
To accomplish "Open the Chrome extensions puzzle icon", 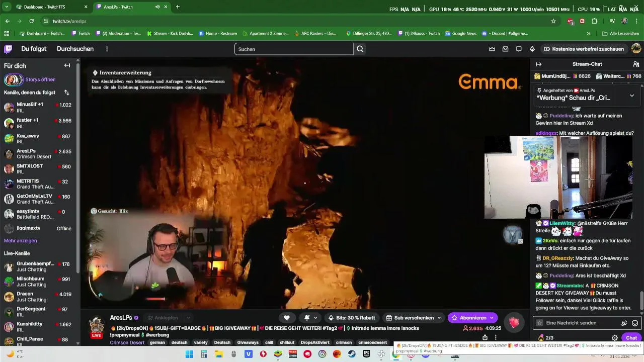I will [x=594, y=21].
